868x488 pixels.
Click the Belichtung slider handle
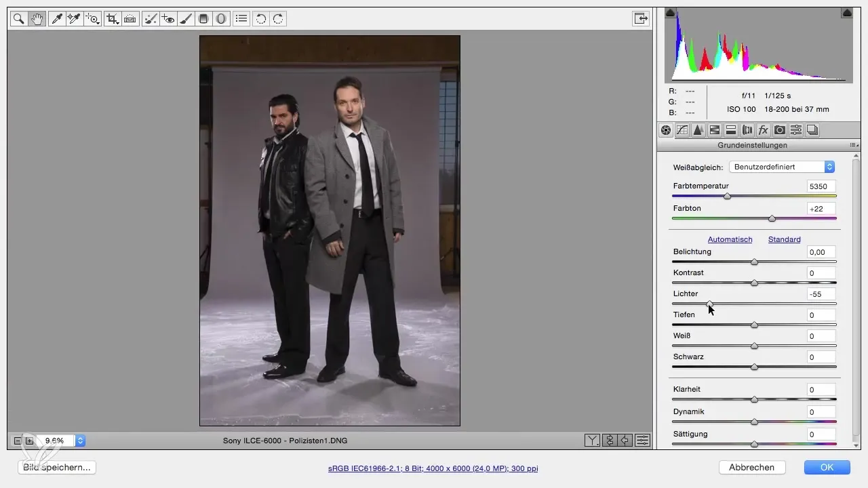point(754,262)
